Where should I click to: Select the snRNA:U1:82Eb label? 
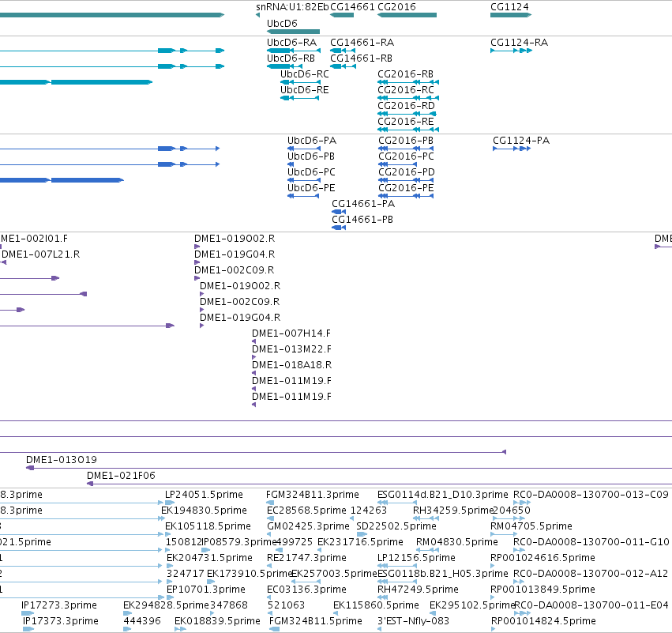click(x=292, y=7)
